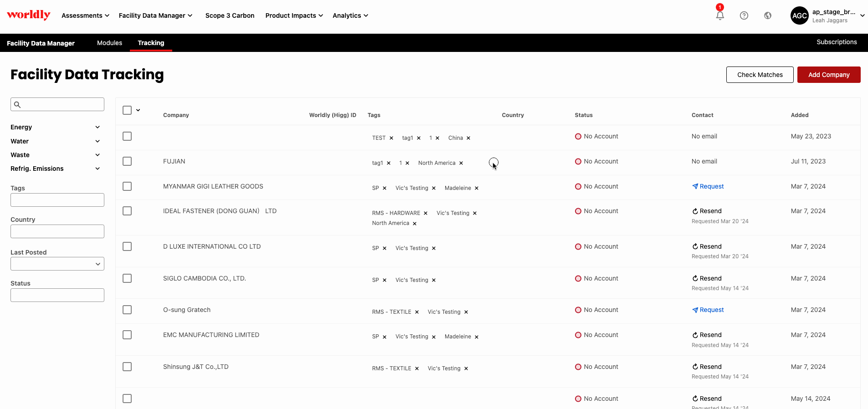The image size is (868, 409).
Task: Remove the RMS - HARDWARE tag
Action: click(426, 213)
